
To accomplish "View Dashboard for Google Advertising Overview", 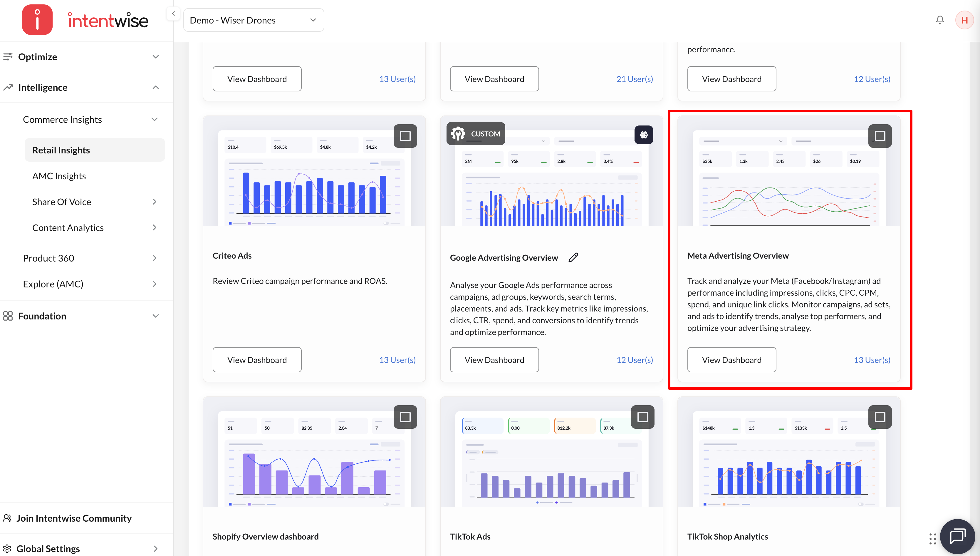I will [x=495, y=360].
